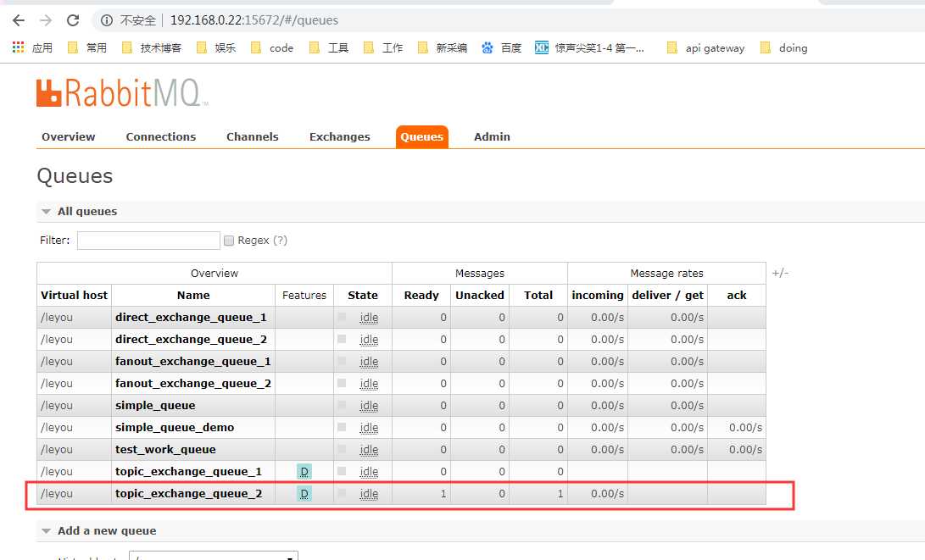
Task: Reload the page with refresh icon
Action: pyautogui.click(x=73, y=20)
